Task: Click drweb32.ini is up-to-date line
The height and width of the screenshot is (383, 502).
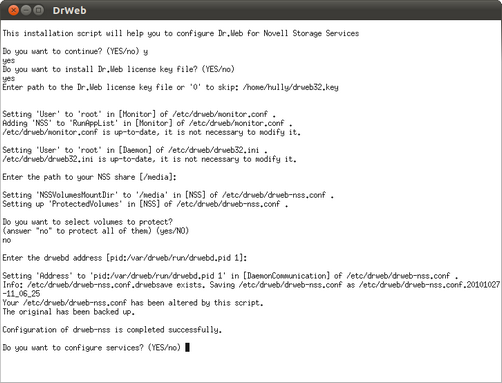Action: pos(149,159)
